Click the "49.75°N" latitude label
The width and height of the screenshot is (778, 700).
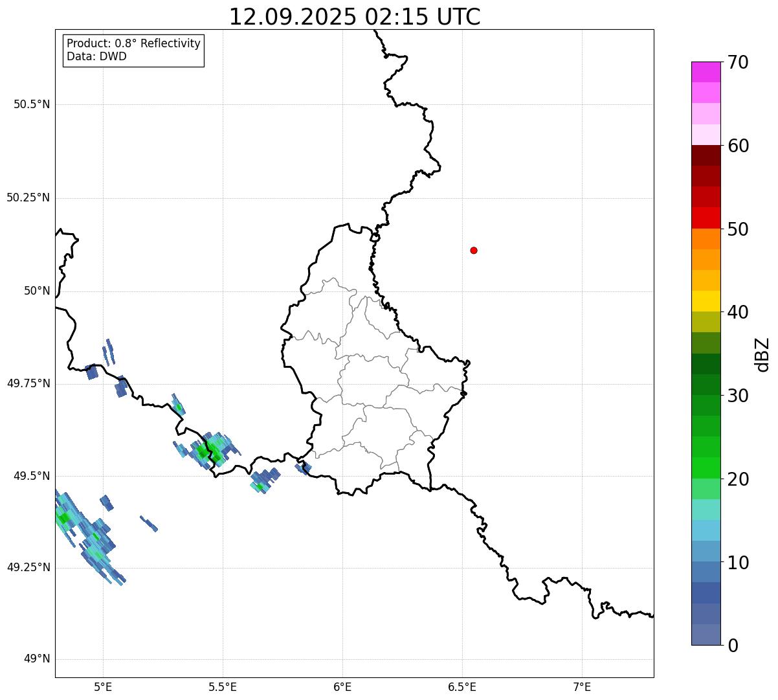[28, 383]
